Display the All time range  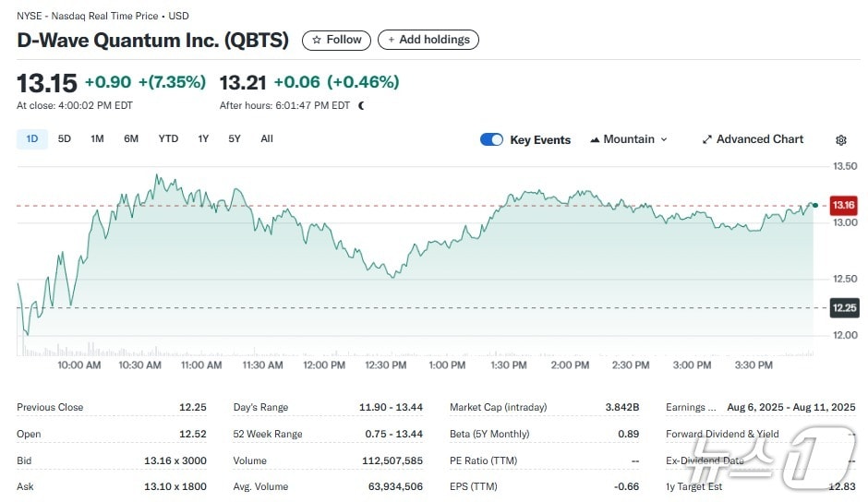pos(267,138)
